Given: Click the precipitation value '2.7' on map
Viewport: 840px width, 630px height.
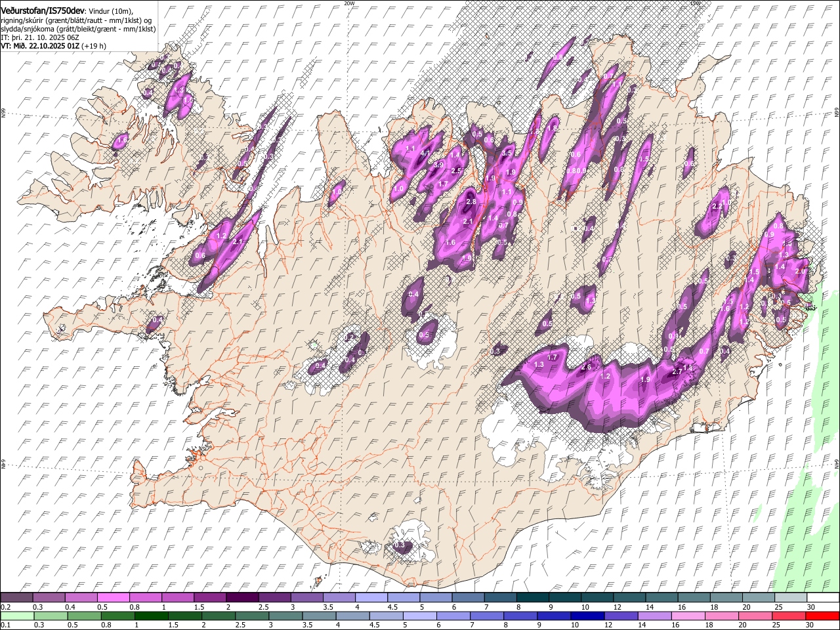Looking at the screenshot, I should click(677, 371).
